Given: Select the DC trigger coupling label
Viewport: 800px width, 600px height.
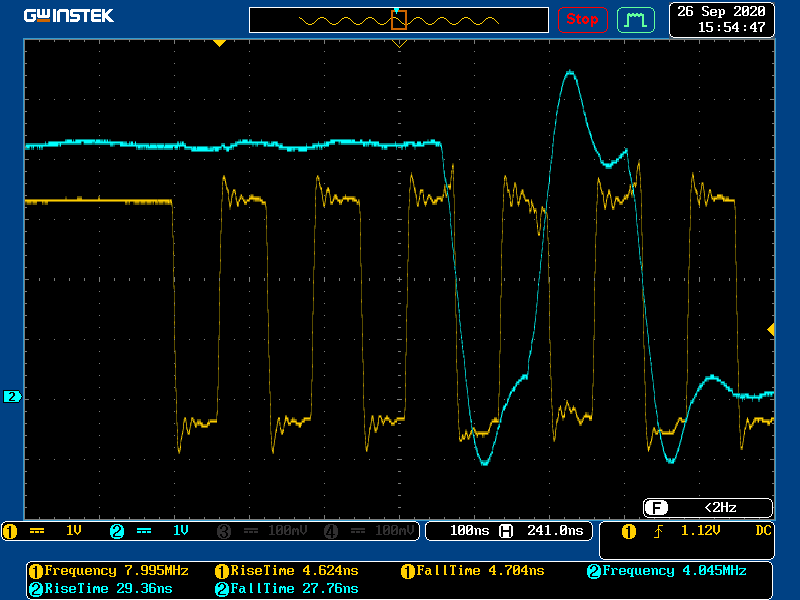Looking at the screenshot, I should point(763,530).
